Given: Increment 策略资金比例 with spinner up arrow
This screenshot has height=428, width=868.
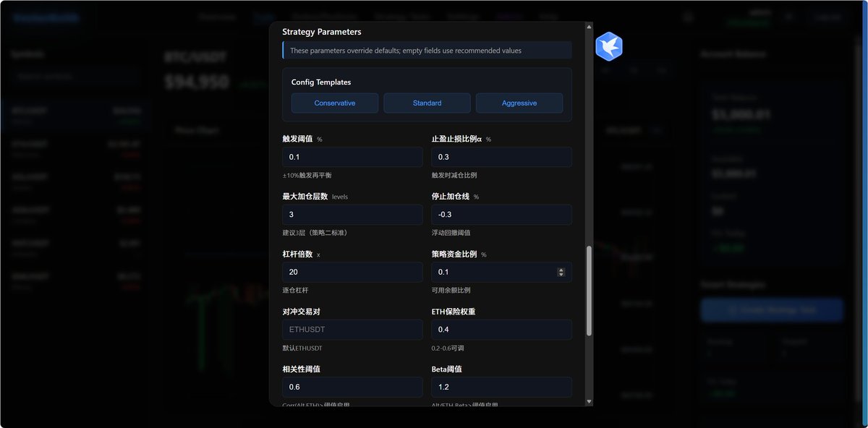Looking at the screenshot, I should (561, 270).
